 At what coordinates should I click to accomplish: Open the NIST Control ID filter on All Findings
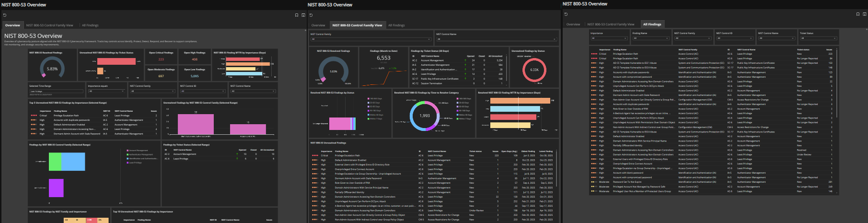[x=735, y=38]
